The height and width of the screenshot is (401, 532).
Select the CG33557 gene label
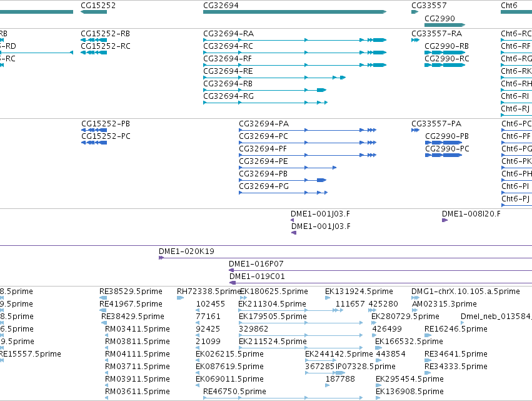point(429,6)
